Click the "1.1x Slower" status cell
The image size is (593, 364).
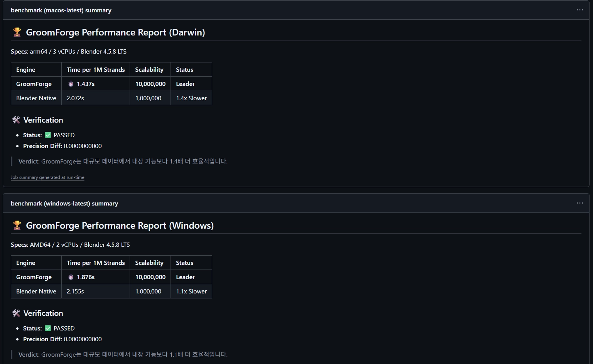click(x=191, y=291)
